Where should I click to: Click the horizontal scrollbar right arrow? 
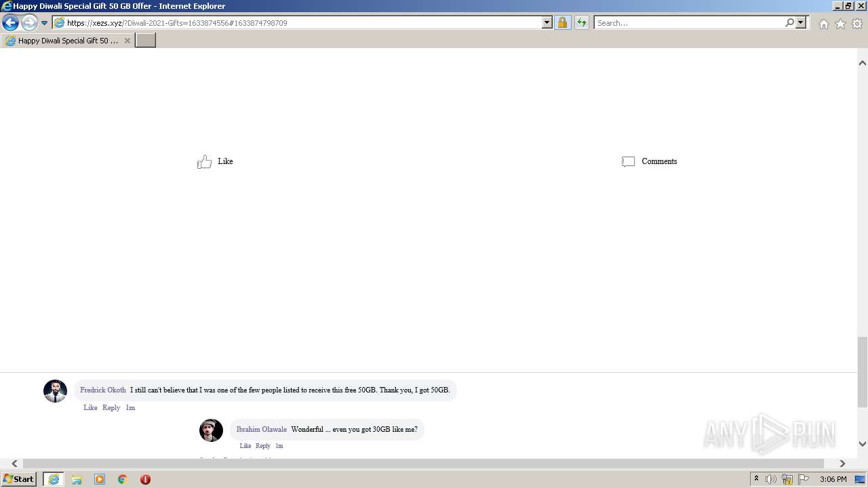[842, 464]
